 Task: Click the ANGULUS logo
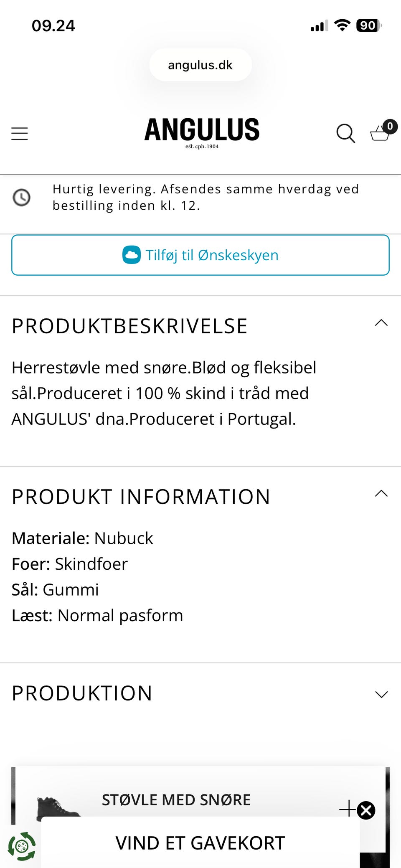(200, 130)
